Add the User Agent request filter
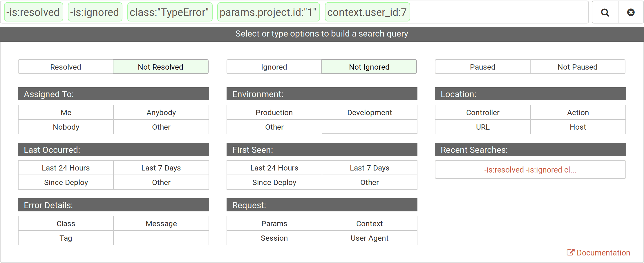This screenshot has width=644, height=263. pos(369,238)
